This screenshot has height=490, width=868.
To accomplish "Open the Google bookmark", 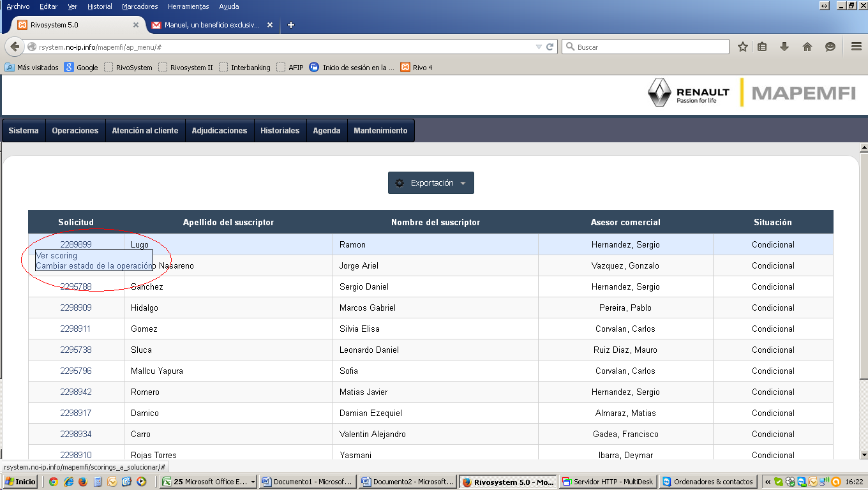I will (81, 68).
